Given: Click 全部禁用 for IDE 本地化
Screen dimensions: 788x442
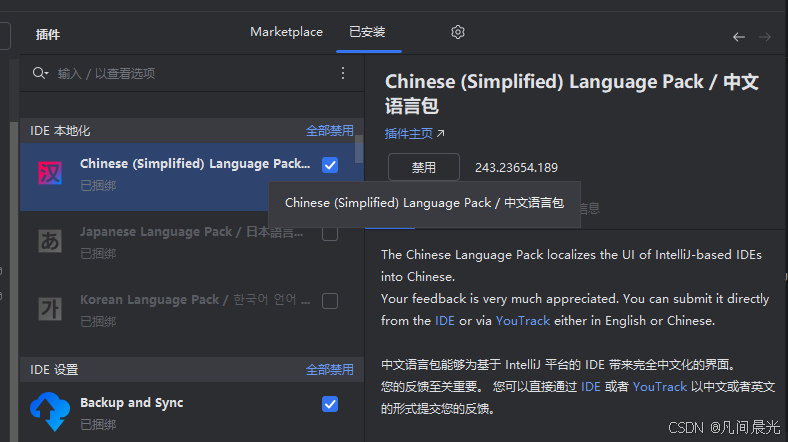Looking at the screenshot, I should [330, 131].
